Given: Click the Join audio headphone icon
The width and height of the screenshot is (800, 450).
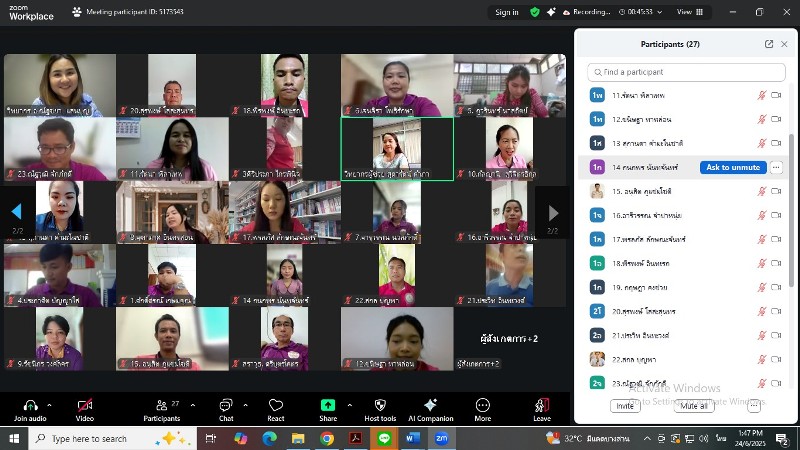Looking at the screenshot, I should point(30,405).
